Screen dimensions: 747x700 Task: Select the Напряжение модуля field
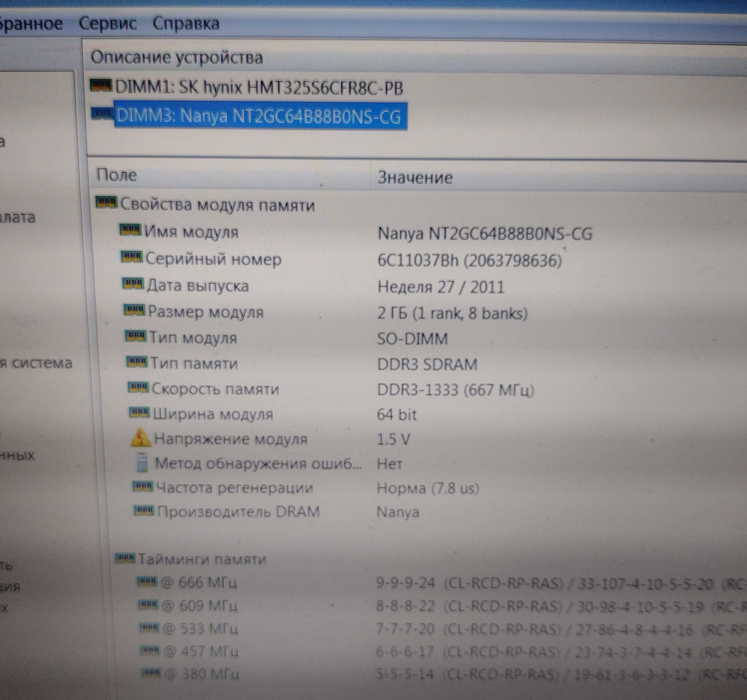click(231, 439)
